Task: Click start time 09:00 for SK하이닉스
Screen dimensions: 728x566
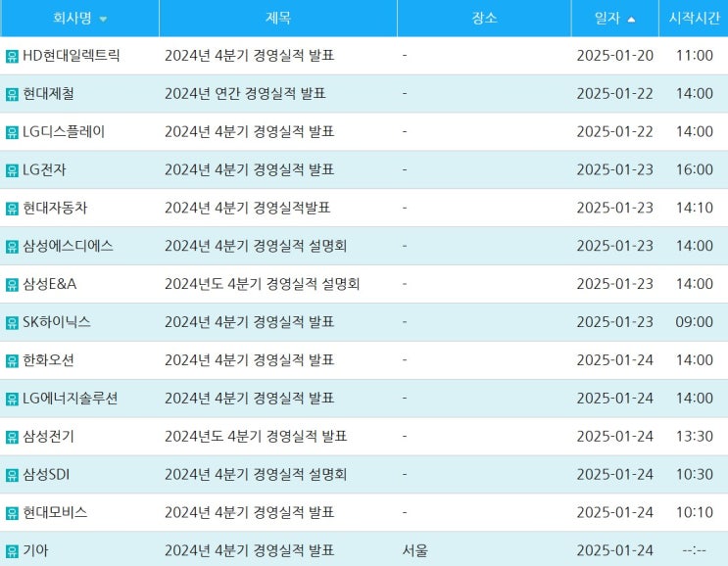Action: click(x=694, y=321)
